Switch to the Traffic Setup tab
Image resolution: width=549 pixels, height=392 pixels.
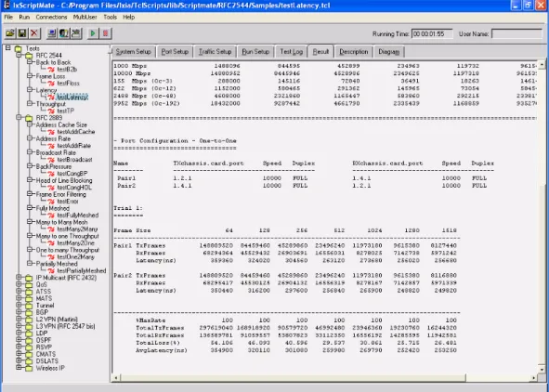(215, 51)
